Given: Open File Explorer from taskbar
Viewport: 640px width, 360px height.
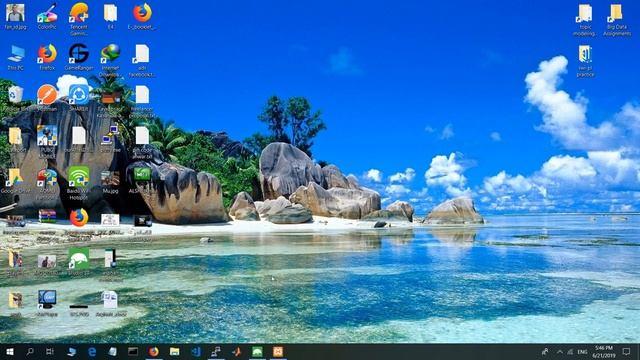Looking at the screenshot, I should pyautogui.click(x=175, y=351).
